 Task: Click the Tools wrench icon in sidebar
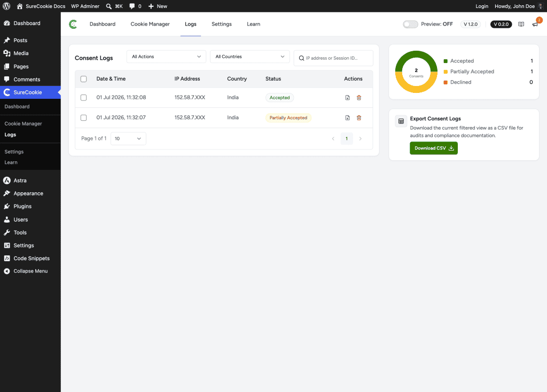click(x=7, y=232)
